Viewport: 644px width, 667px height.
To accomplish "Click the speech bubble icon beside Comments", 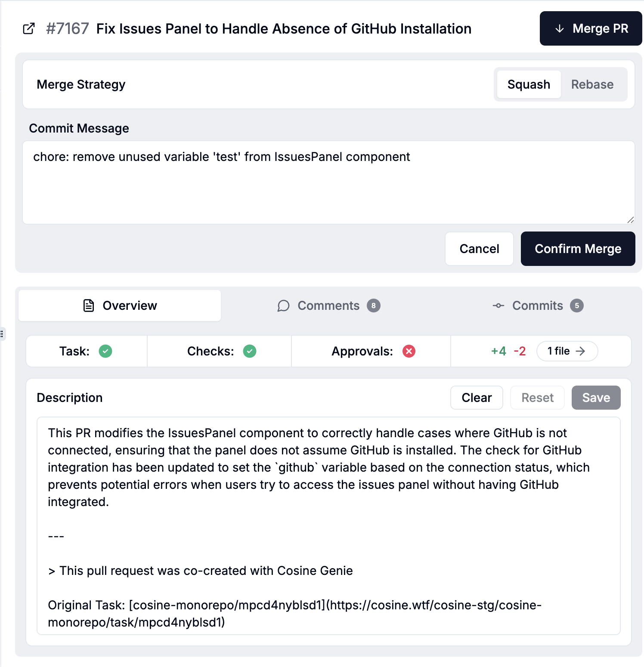I will [x=283, y=306].
